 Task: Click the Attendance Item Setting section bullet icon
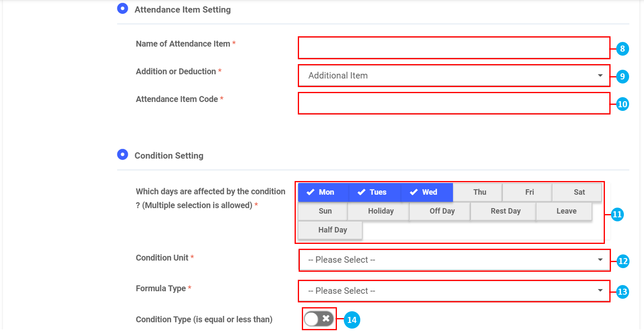pyautogui.click(x=123, y=8)
